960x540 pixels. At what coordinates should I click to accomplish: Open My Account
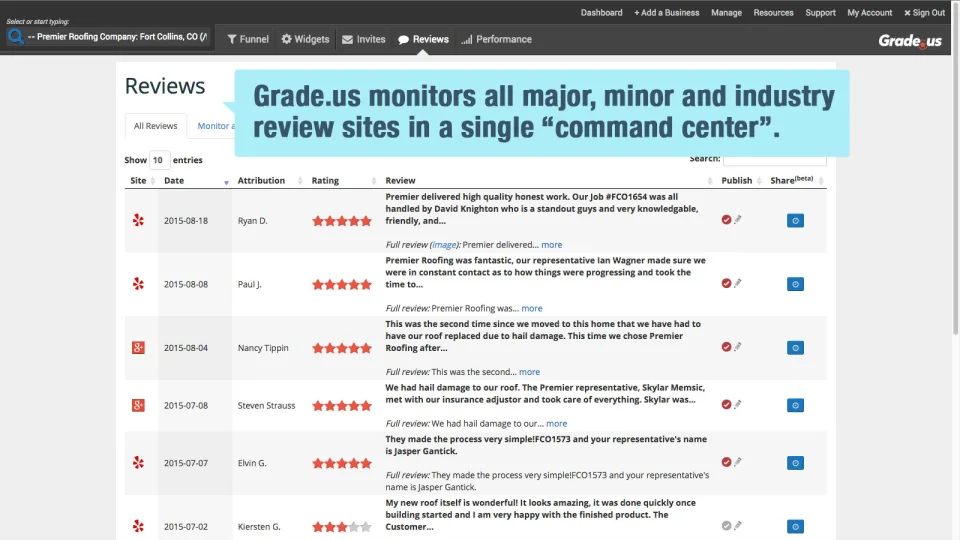pyautogui.click(x=869, y=12)
